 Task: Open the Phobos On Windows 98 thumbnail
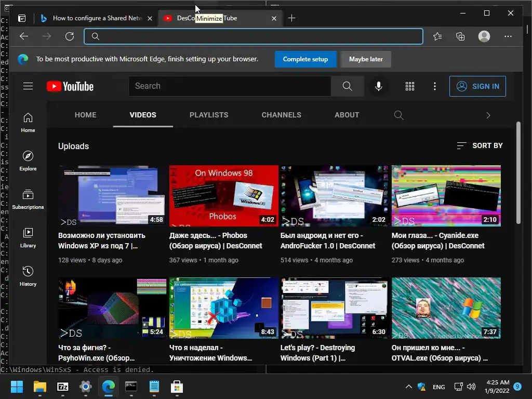click(223, 196)
